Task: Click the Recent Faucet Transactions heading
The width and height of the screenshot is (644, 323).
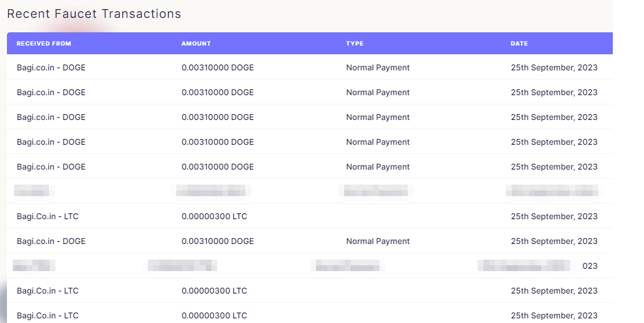Action: click(x=94, y=13)
